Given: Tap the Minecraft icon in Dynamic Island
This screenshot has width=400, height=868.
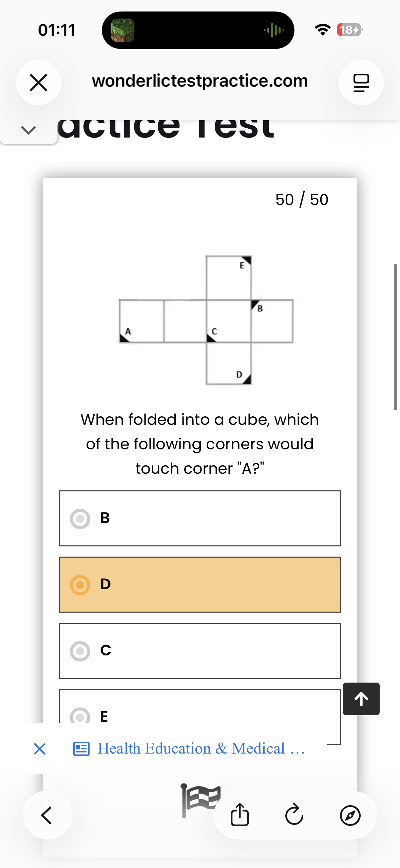Looking at the screenshot, I should tap(123, 30).
